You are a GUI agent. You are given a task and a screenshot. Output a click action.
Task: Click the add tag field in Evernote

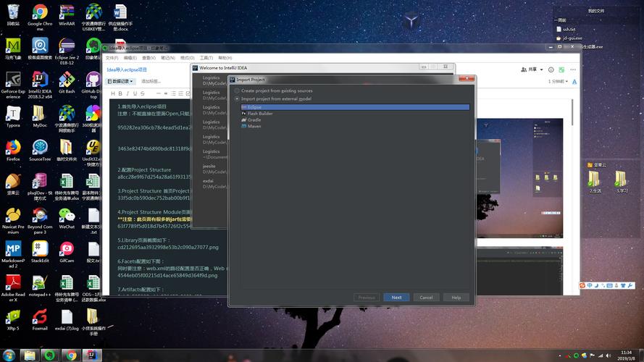pos(151,81)
